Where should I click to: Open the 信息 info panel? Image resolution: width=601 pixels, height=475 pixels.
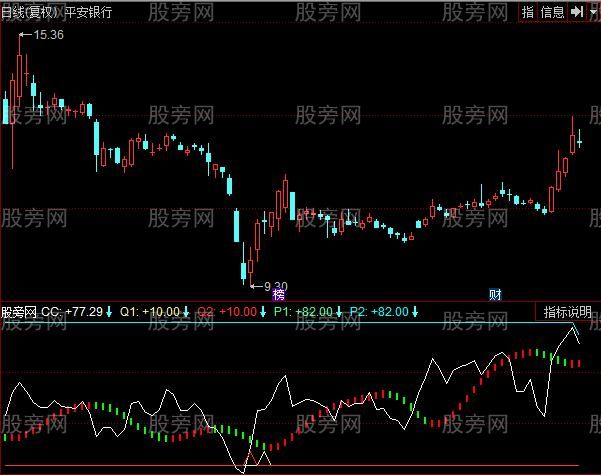[552, 12]
